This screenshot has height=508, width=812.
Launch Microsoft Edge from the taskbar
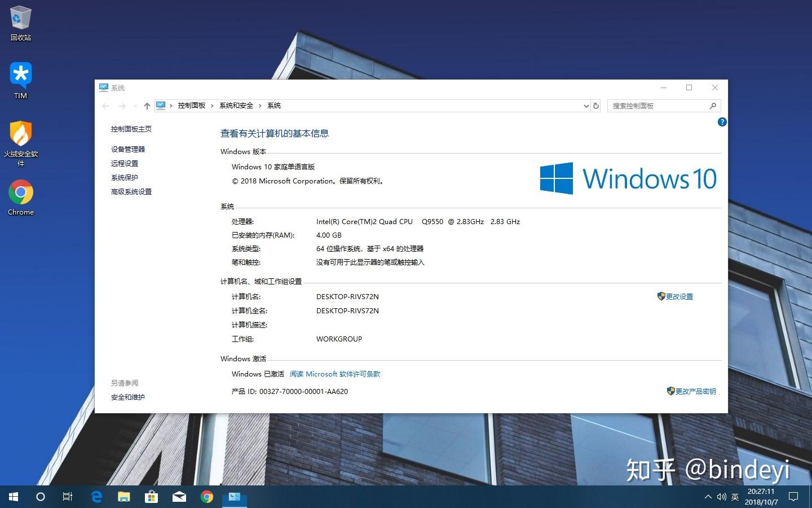pos(96,497)
